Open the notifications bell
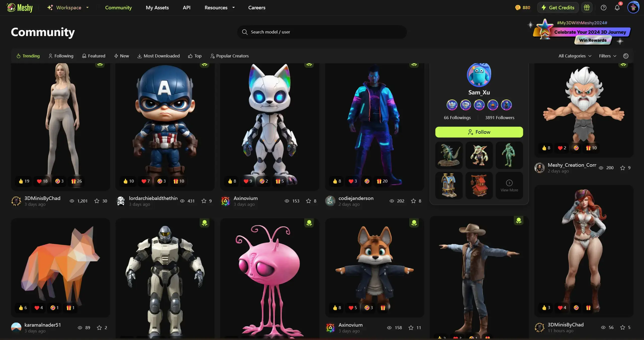This screenshot has width=644, height=340. (x=617, y=8)
